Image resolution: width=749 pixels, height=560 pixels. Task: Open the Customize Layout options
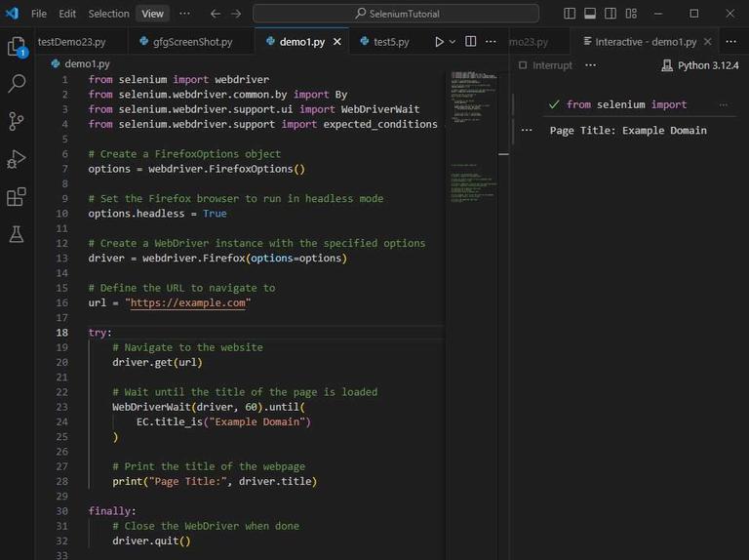click(631, 14)
